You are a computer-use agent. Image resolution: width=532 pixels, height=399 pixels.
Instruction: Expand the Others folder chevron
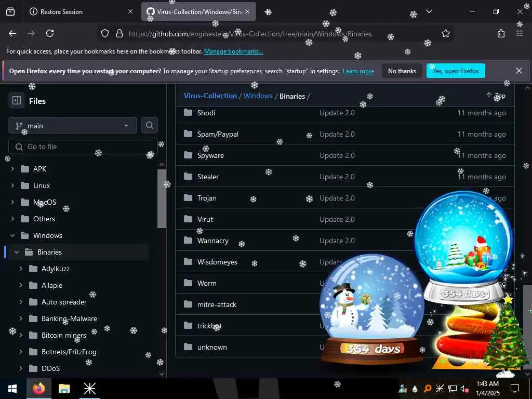click(12, 219)
